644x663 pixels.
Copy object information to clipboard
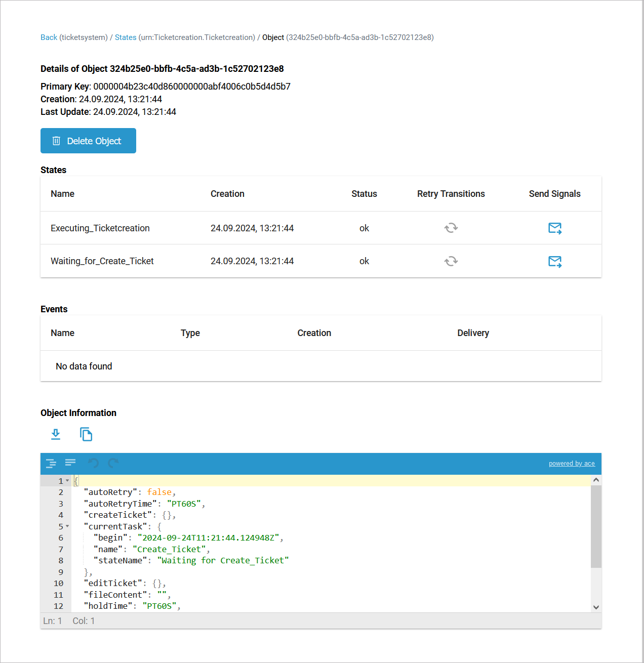[86, 434]
